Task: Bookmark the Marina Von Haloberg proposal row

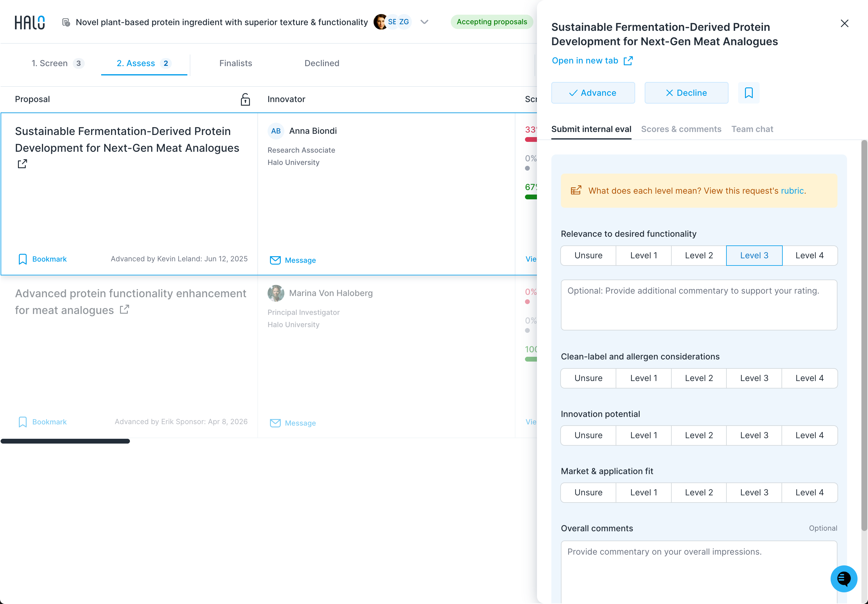Action: [x=42, y=422]
